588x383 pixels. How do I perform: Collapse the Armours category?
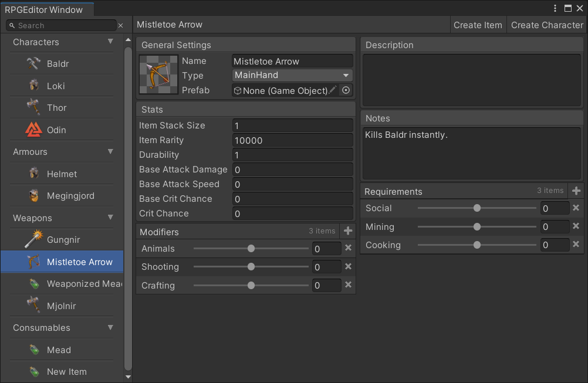110,151
